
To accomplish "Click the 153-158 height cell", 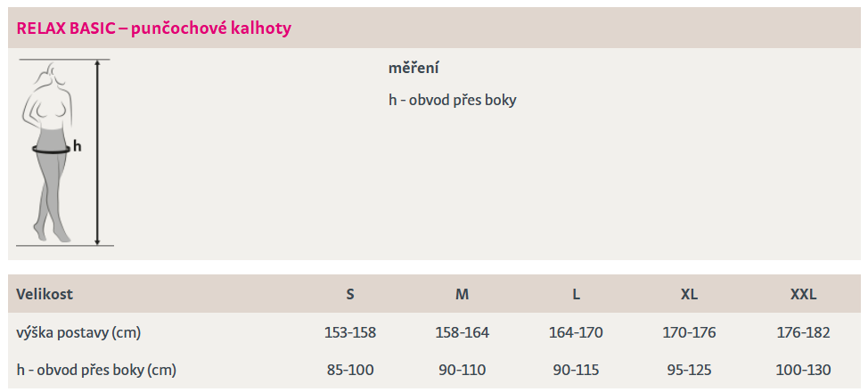I will (350, 332).
